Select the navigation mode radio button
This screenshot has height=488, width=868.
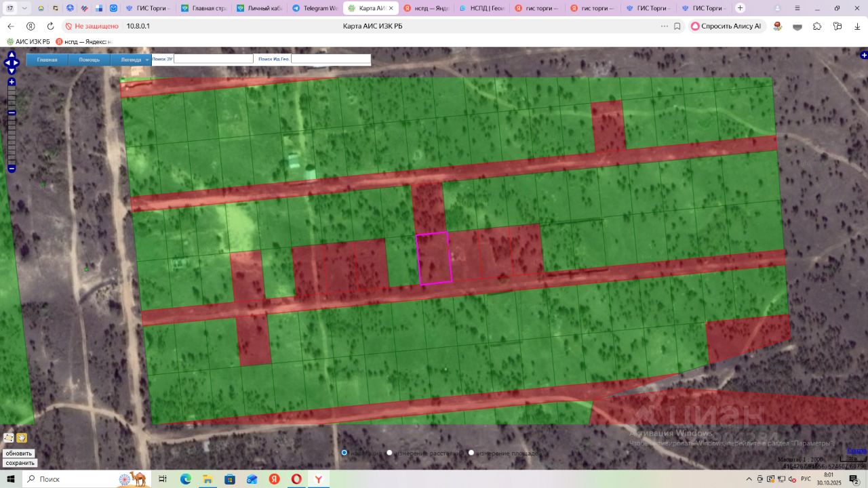(x=344, y=453)
